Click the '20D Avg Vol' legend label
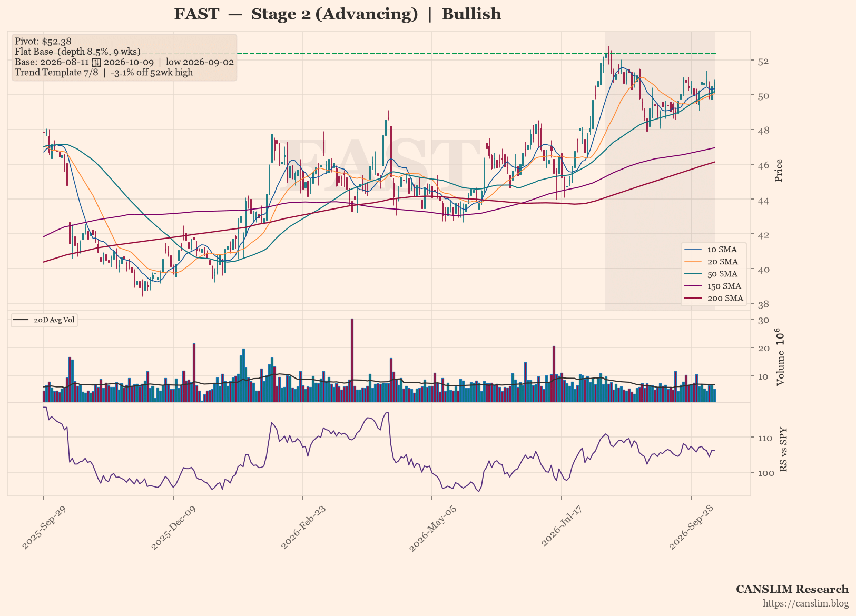Viewport: 856px width, 616px height. point(54,320)
